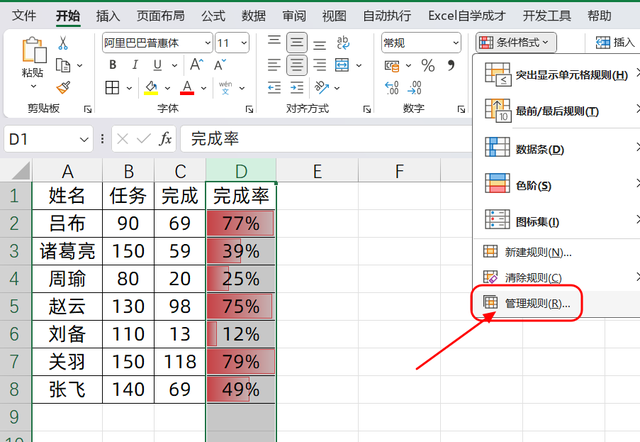Toggle Underline formatting

click(157, 65)
